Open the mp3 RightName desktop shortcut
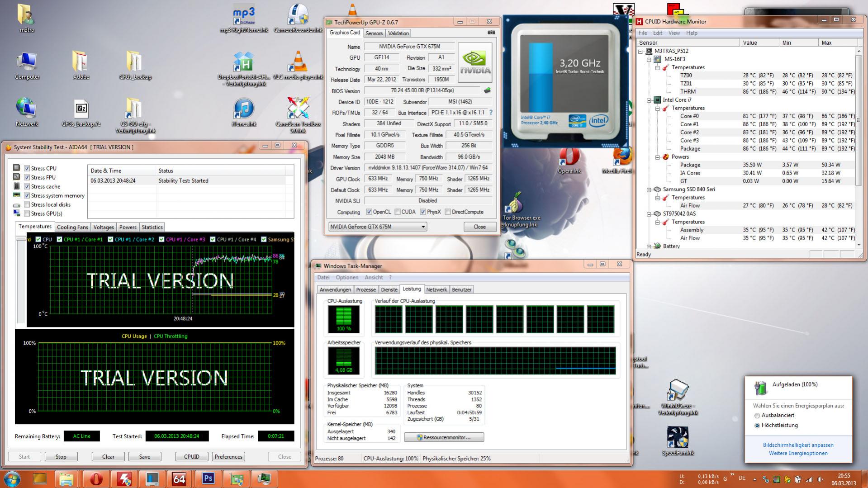The width and height of the screenshot is (868, 488). pos(244,19)
